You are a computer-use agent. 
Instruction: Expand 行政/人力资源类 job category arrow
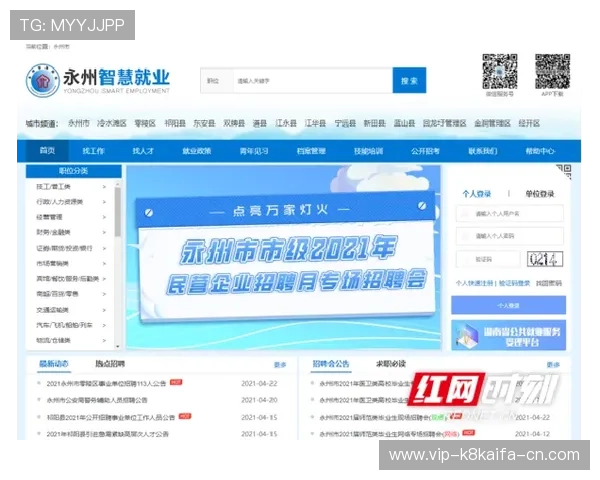[x=104, y=202]
